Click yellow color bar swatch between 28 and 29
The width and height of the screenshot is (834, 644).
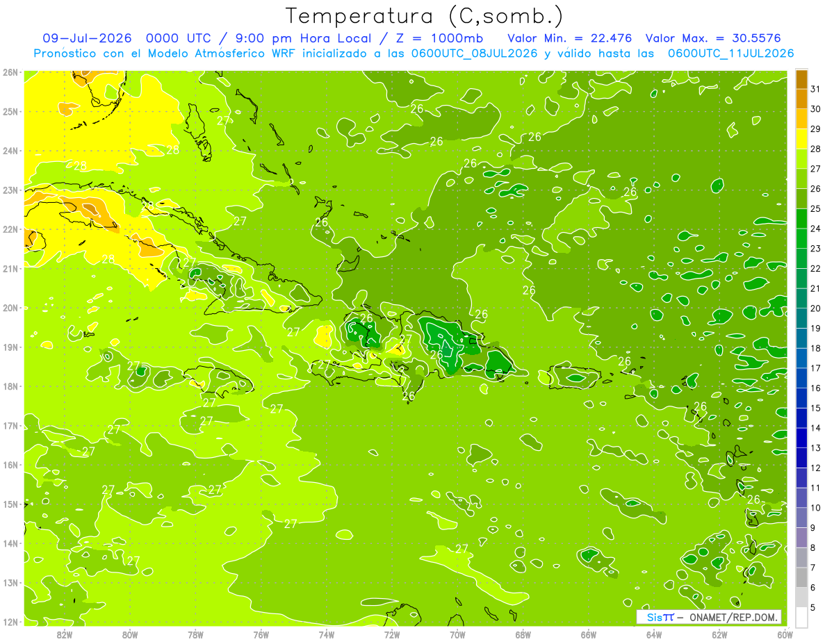pyautogui.click(x=801, y=138)
